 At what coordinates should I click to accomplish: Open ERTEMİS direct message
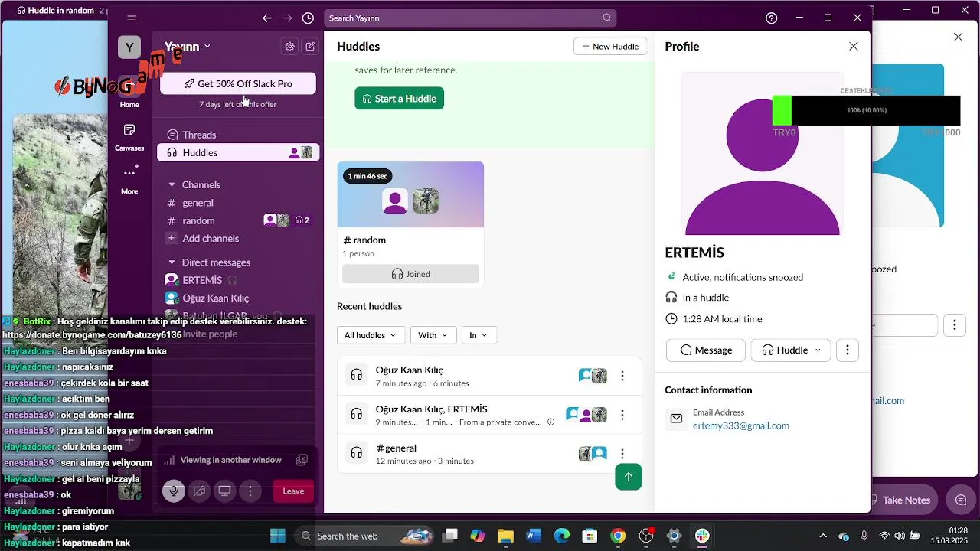tap(238, 280)
